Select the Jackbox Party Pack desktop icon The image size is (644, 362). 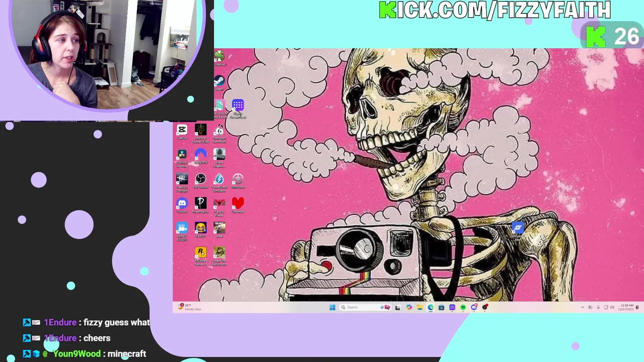point(219,109)
